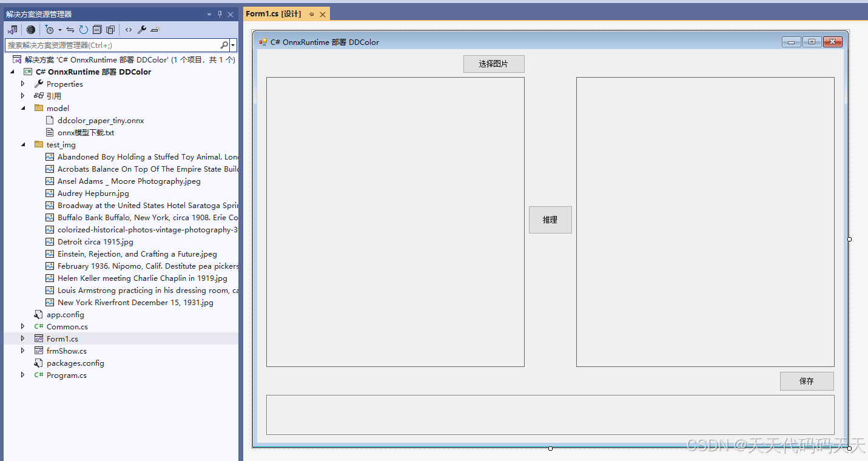Select packages.config file
This screenshot has height=461, width=868.
(x=75, y=363)
